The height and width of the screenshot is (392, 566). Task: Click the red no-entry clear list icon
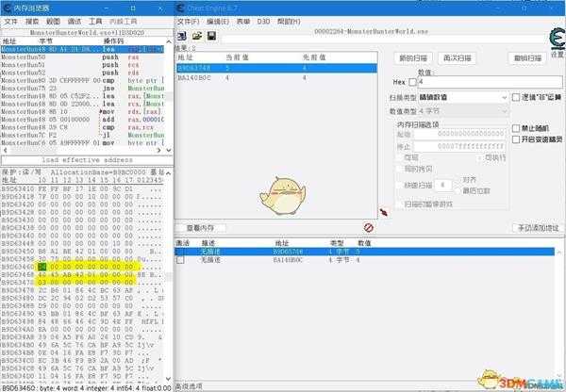click(x=369, y=227)
